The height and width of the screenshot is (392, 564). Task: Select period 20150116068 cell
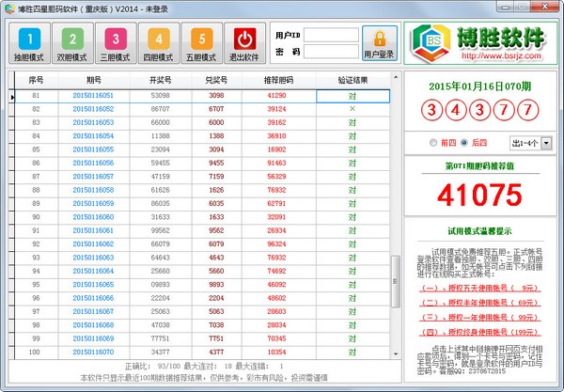93,325
